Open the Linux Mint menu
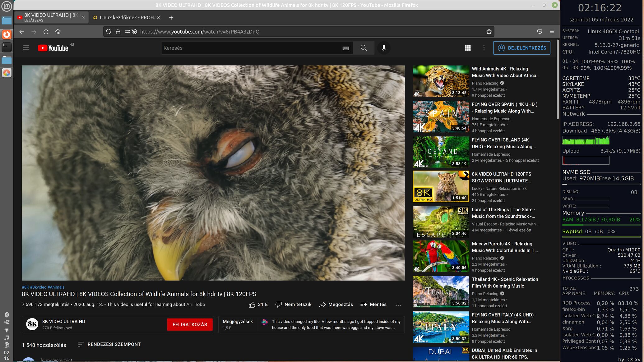This screenshot has width=644, height=362. coord(7,6)
